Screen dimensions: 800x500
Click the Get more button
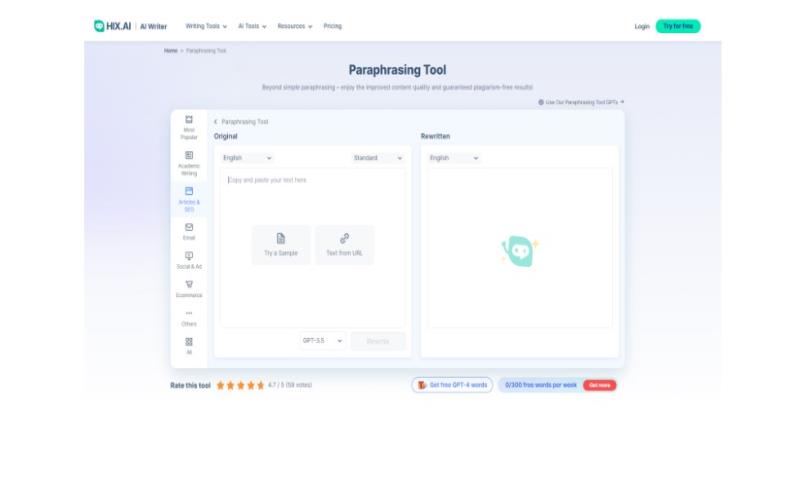(600, 385)
